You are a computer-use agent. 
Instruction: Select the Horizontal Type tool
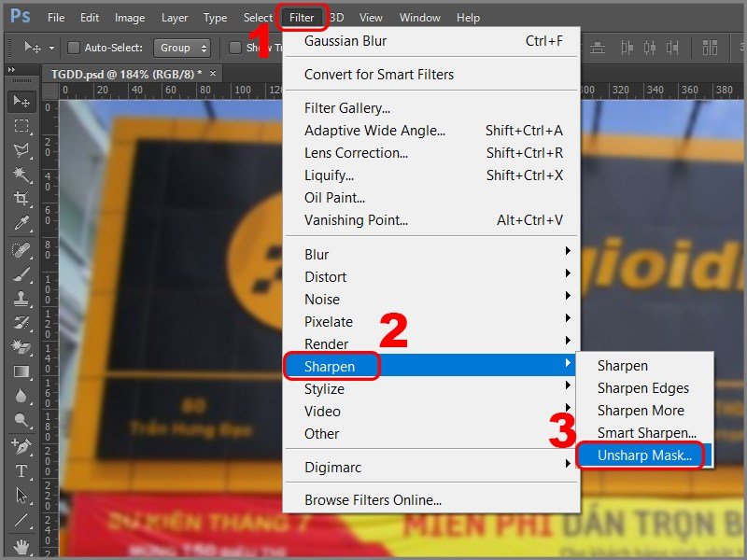tap(21, 471)
